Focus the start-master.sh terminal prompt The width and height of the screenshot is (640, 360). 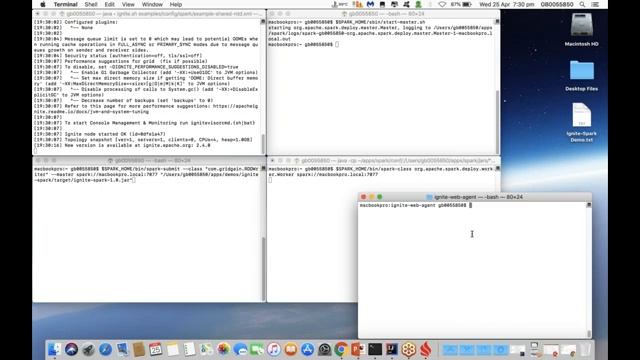coord(303,44)
